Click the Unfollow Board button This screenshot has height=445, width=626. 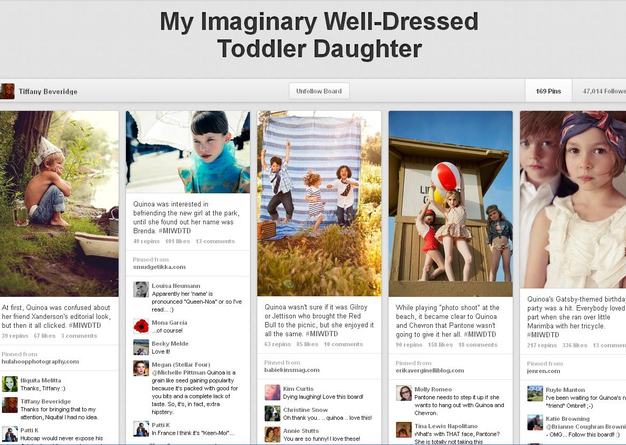[x=319, y=91]
